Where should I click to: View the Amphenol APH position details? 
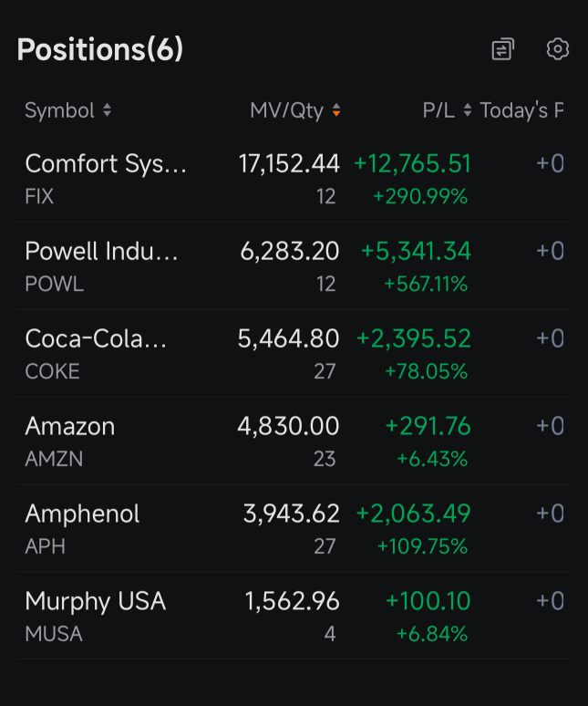pyautogui.click(x=294, y=528)
